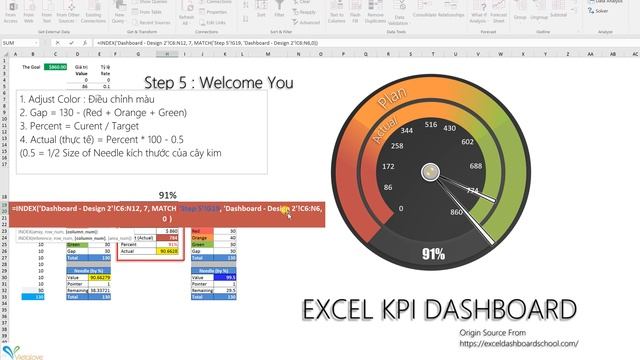
Task: Click the Ungroup outline icon
Action: (539, 11)
